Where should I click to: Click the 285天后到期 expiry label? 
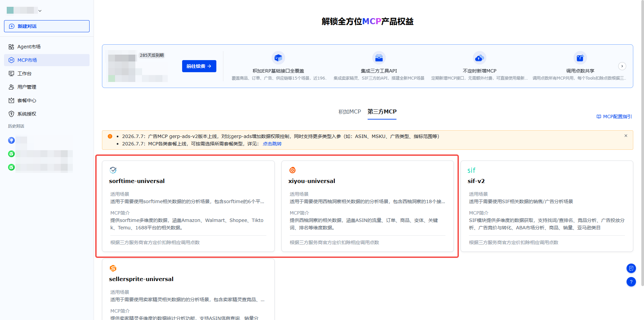(152, 55)
